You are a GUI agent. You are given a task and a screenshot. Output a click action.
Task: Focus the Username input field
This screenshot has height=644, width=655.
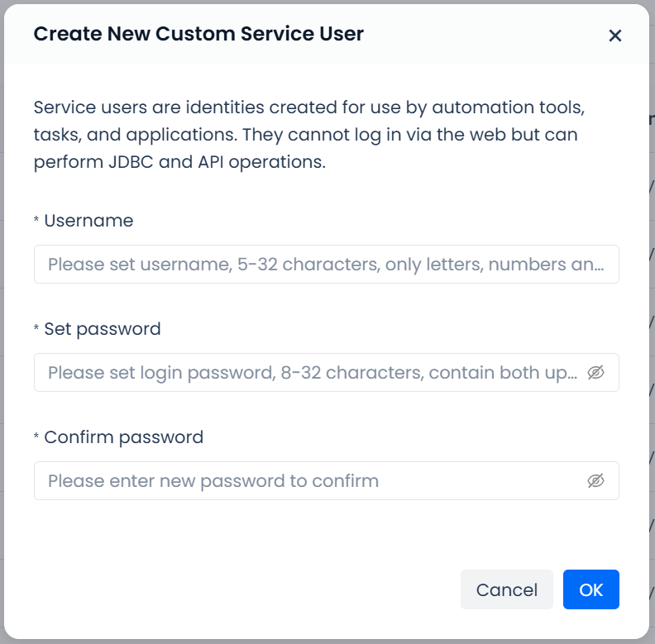[326, 265]
